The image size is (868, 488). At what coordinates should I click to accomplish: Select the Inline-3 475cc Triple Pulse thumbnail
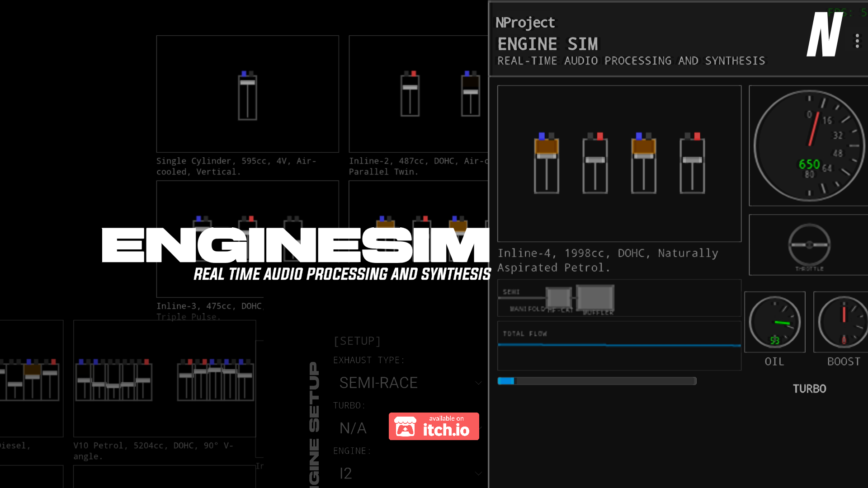(248, 239)
